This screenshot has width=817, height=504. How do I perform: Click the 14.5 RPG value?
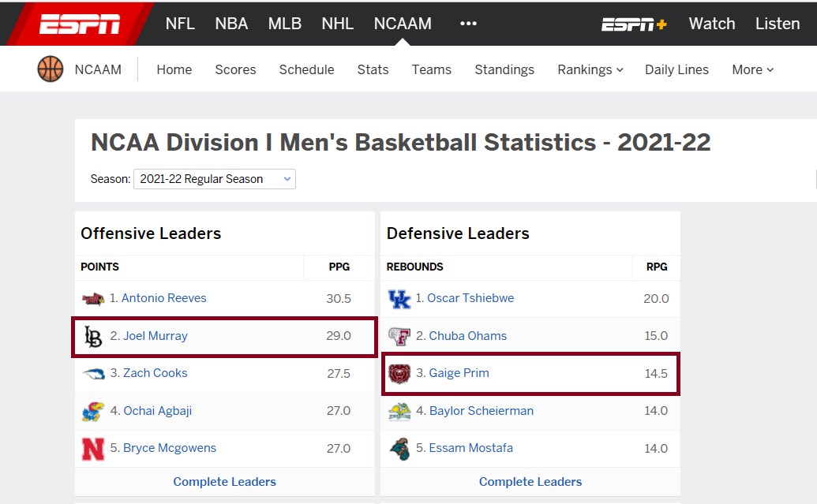(656, 373)
